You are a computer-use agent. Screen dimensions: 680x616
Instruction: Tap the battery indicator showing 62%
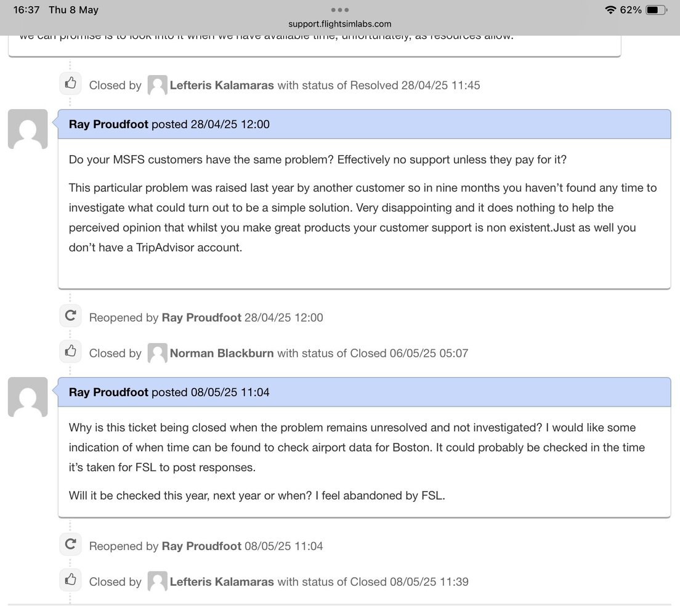[656, 9]
